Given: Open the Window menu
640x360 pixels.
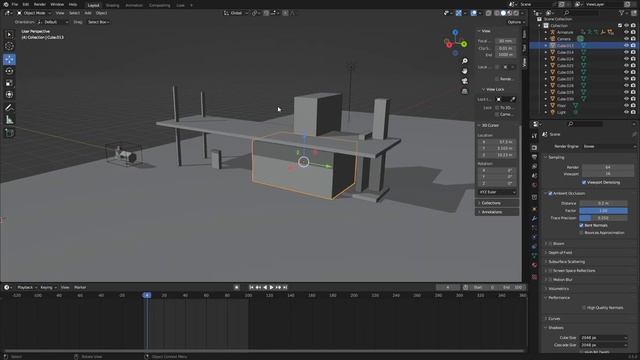Looking at the screenshot, I should click(57, 4).
